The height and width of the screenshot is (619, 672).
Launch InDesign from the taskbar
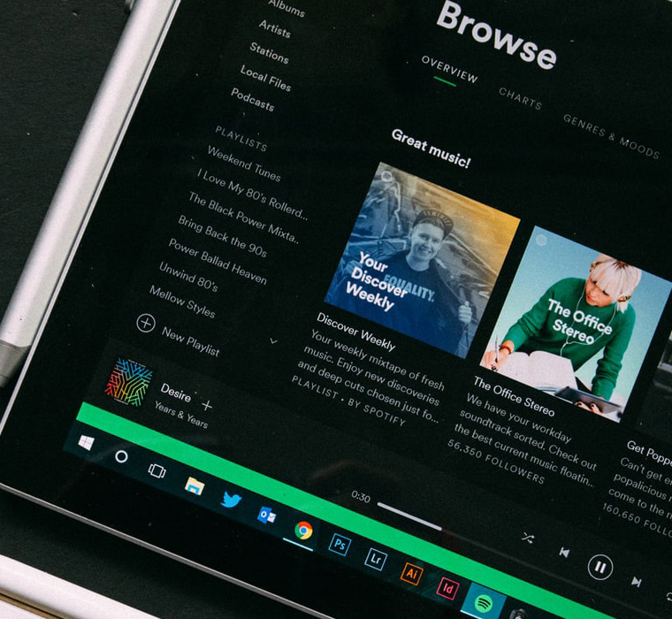tap(448, 589)
